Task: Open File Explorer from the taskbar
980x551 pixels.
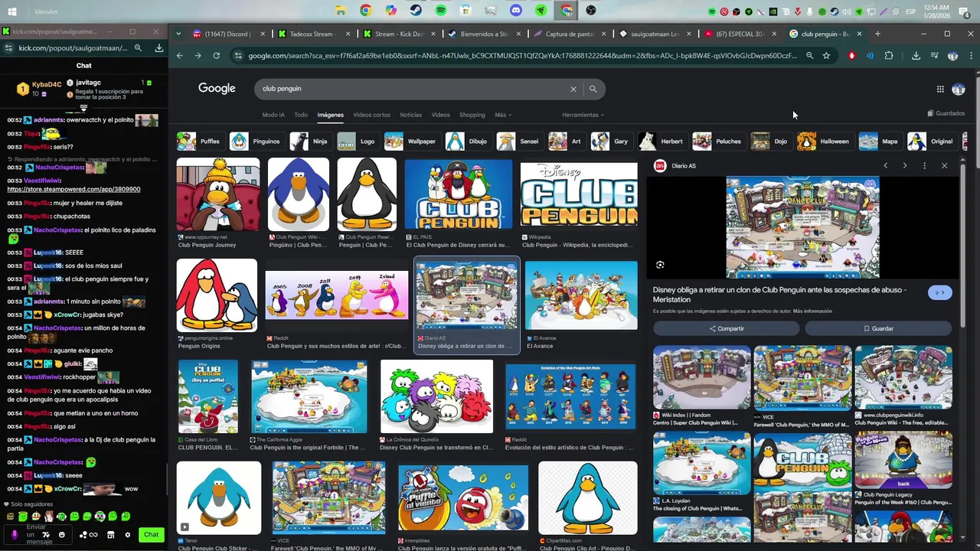Action: tap(341, 11)
